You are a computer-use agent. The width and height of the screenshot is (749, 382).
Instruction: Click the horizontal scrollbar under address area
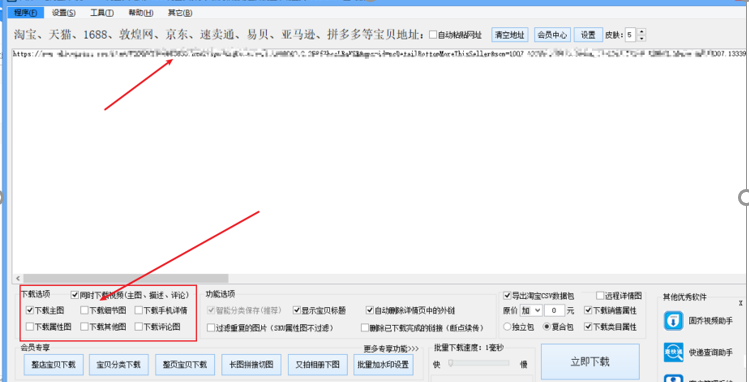point(126,278)
